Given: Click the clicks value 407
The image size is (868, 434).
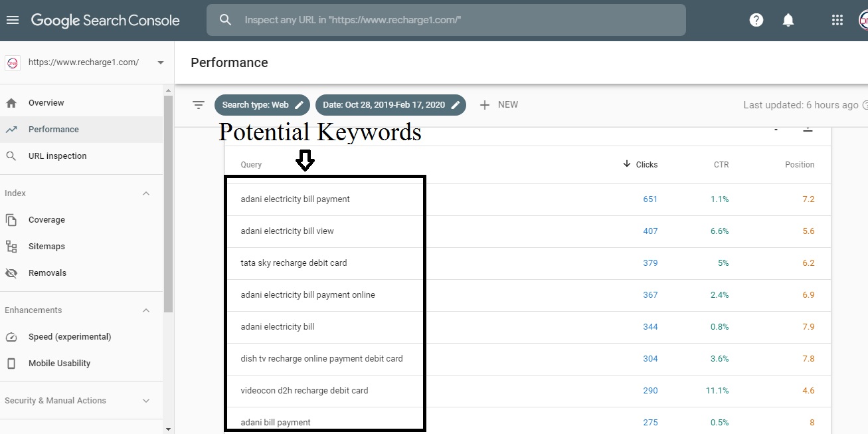Looking at the screenshot, I should pyautogui.click(x=650, y=231).
